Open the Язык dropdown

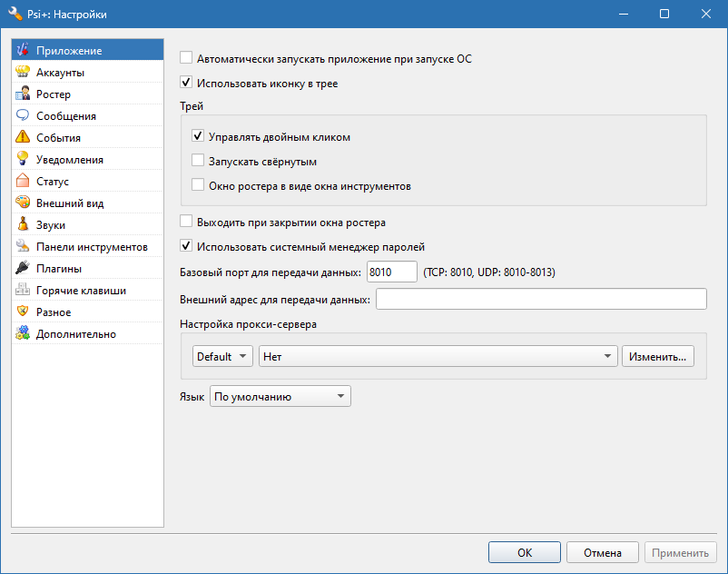(x=280, y=396)
